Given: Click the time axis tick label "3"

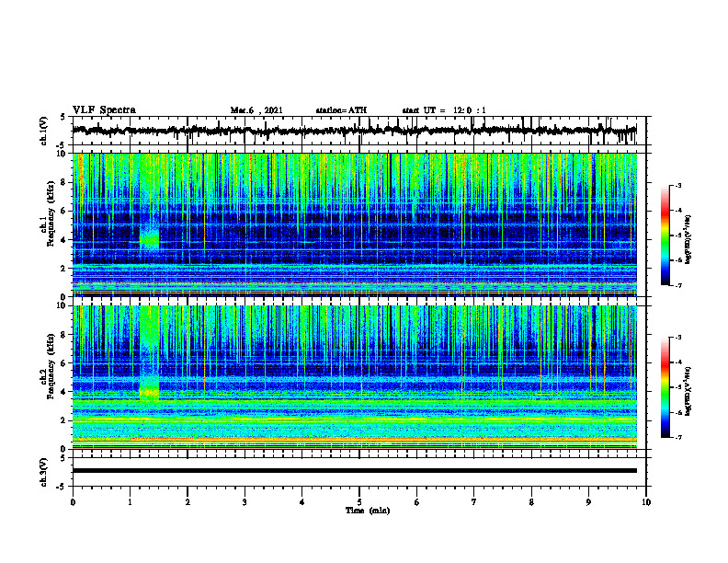Looking at the screenshot, I should click(x=245, y=502).
